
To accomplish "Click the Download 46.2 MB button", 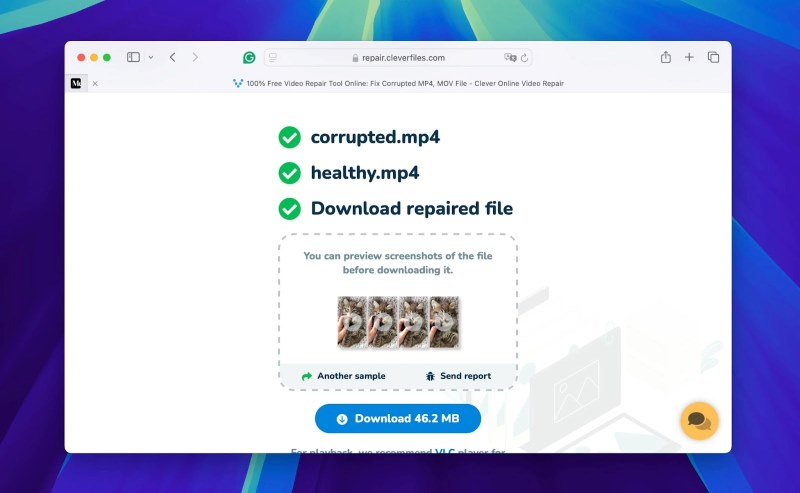I will (x=398, y=418).
